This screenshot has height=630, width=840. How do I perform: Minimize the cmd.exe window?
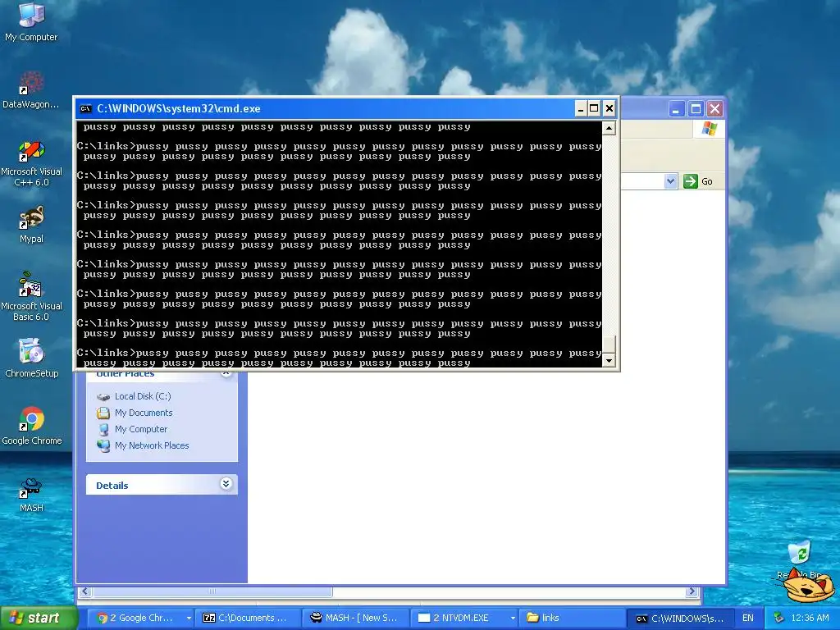[x=581, y=109]
